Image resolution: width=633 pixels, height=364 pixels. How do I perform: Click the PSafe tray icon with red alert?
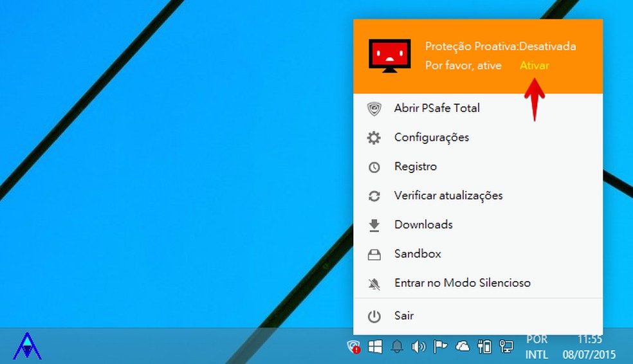tap(354, 347)
